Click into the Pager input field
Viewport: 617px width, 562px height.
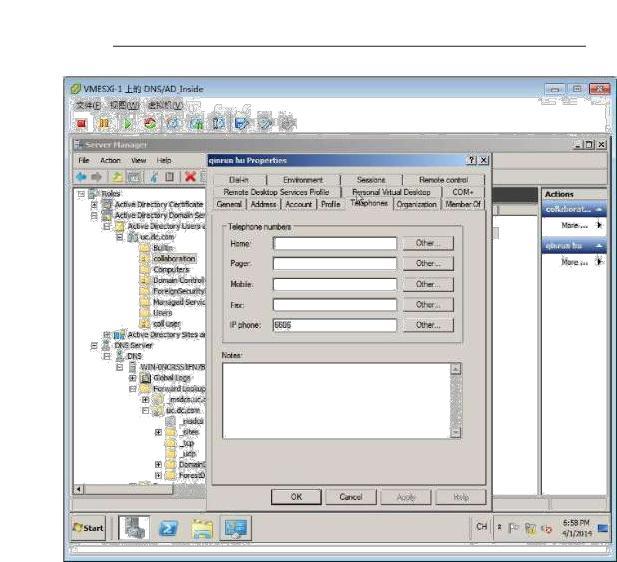tap(335, 263)
